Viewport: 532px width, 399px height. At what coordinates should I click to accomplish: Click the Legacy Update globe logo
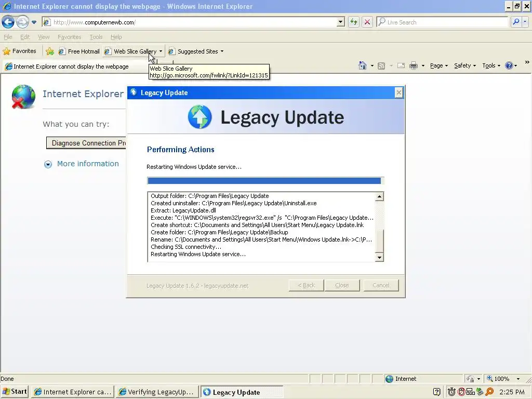pos(200,117)
